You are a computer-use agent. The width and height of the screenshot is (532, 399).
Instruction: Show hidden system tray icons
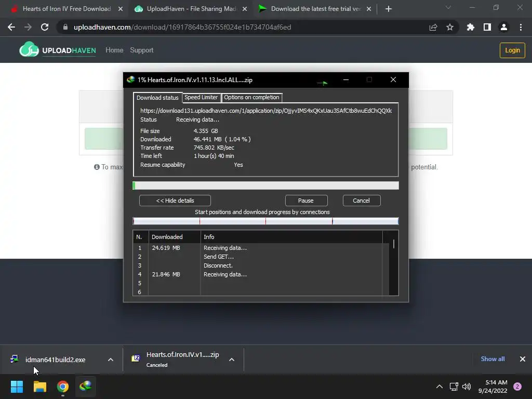440,387
